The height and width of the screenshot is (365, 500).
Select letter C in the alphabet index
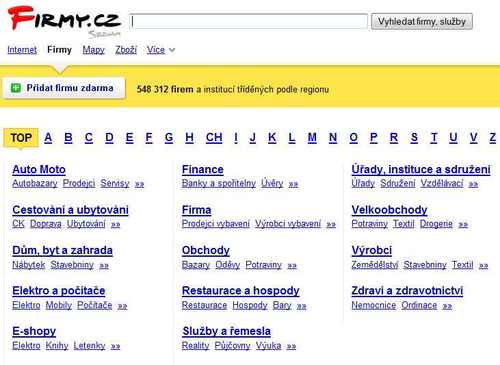click(89, 138)
